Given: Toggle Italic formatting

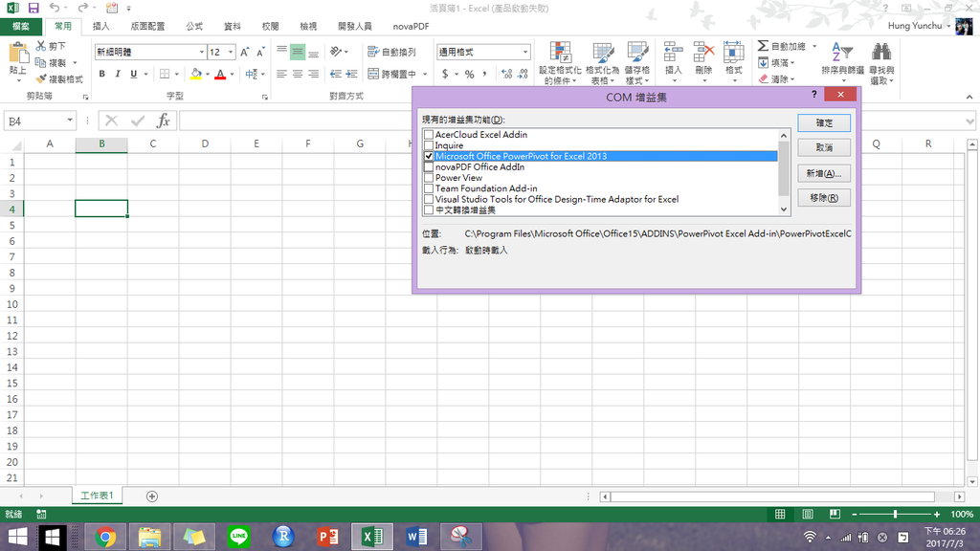Looking at the screenshot, I should coord(118,74).
